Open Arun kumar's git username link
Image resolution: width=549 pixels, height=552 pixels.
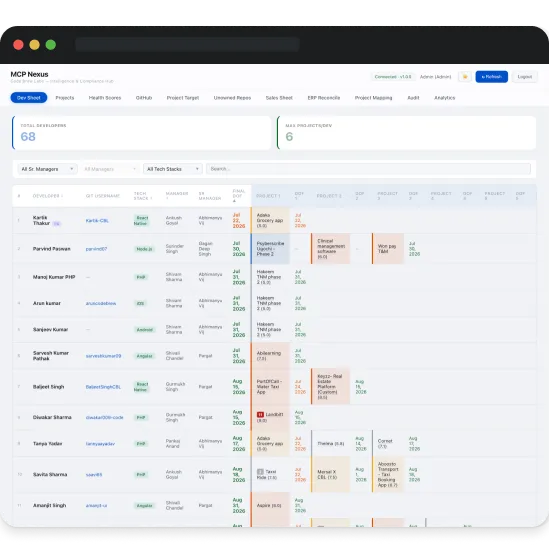click(x=101, y=303)
